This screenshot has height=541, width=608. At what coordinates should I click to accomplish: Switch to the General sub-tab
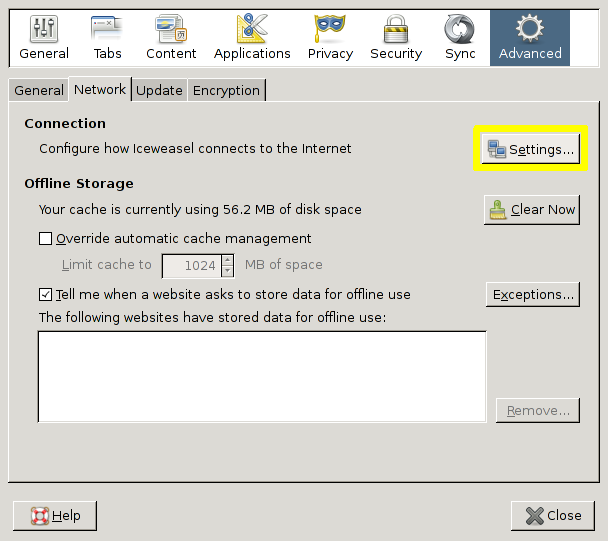[x=39, y=90]
